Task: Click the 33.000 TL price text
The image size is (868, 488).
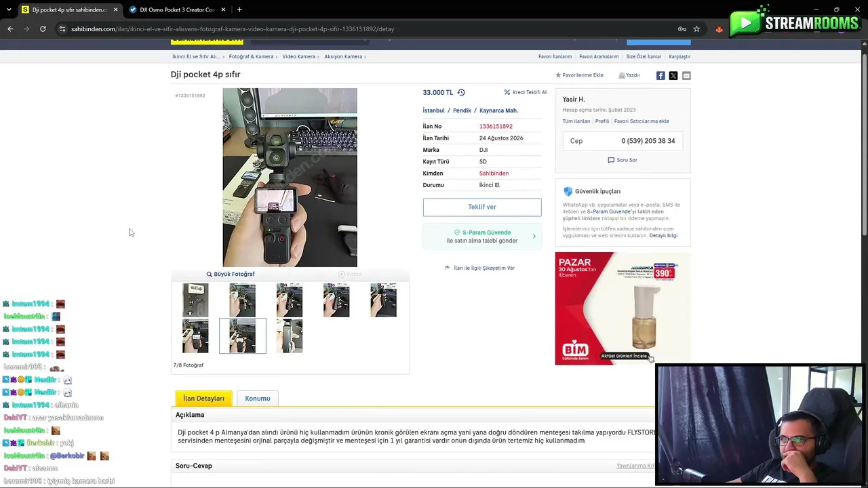Action: pos(438,92)
